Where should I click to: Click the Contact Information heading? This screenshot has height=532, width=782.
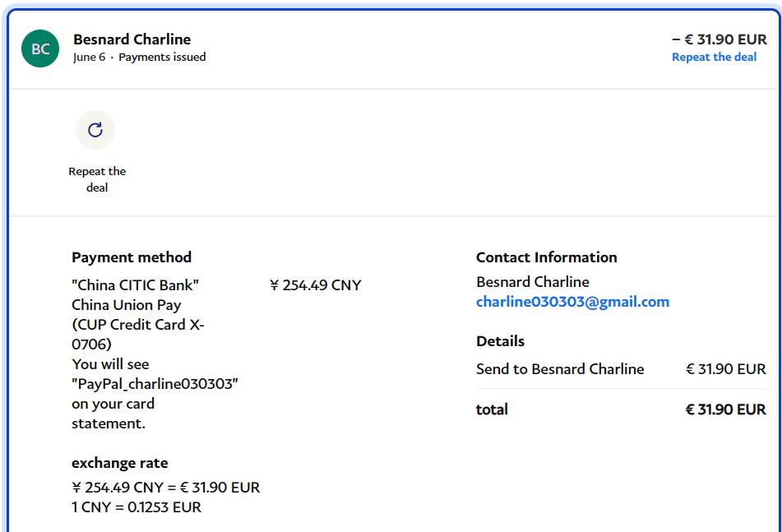(x=546, y=257)
